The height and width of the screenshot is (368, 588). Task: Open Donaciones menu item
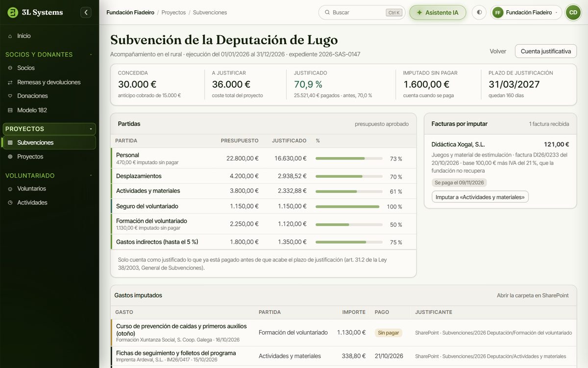(x=49, y=96)
